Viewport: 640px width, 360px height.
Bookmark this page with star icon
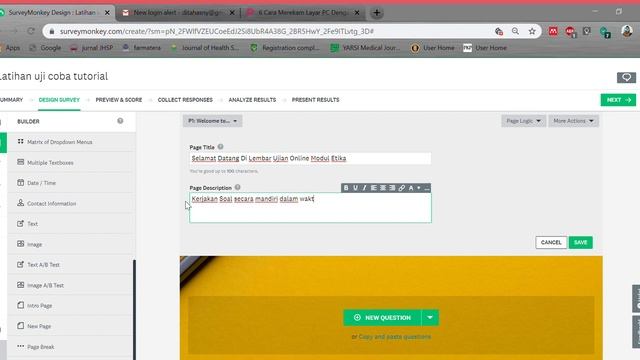[532, 31]
